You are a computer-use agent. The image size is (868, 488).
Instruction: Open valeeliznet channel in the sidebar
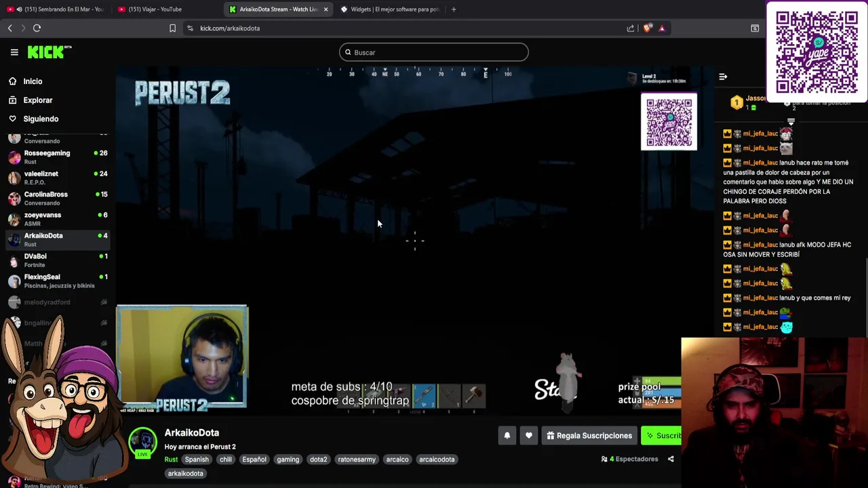click(x=58, y=178)
